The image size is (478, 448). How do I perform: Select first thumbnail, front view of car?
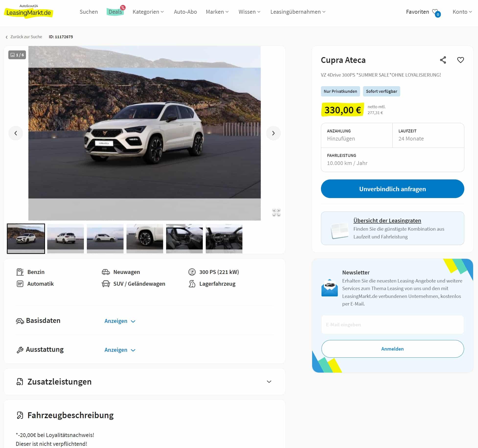pos(26,239)
